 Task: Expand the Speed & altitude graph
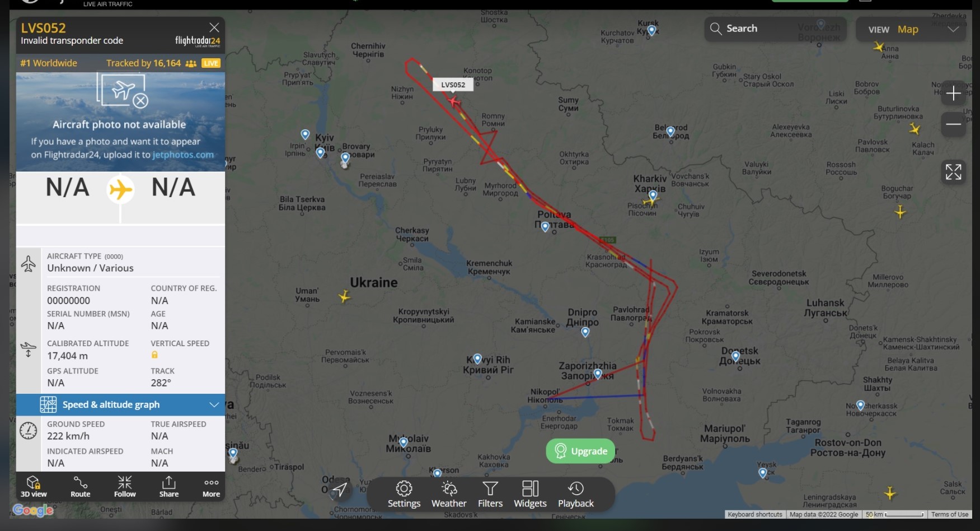(x=120, y=404)
